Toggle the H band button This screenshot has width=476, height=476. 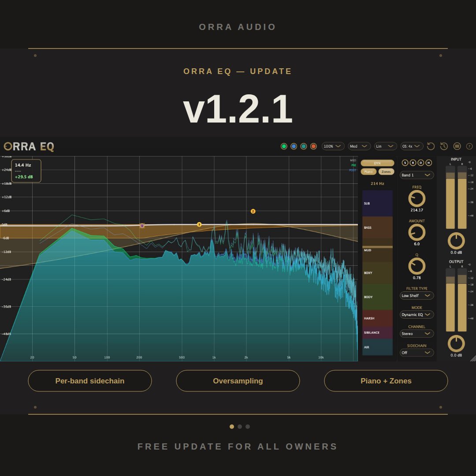coord(429,163)
